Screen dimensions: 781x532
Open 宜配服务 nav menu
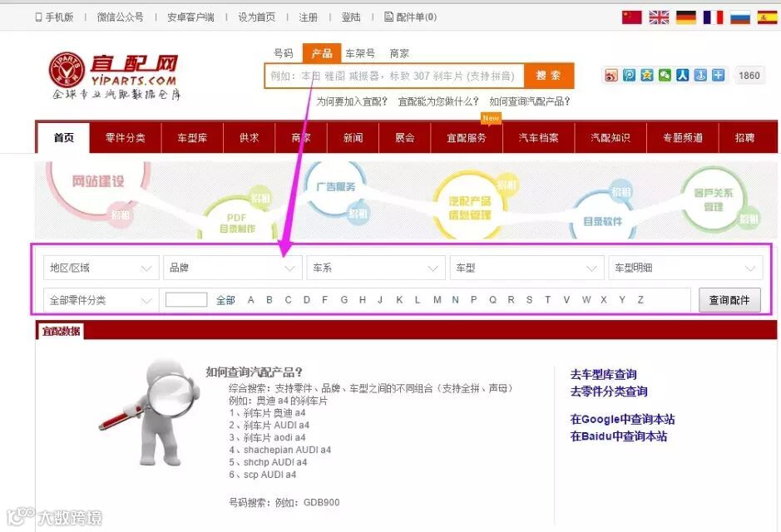(x=467, y=138)
